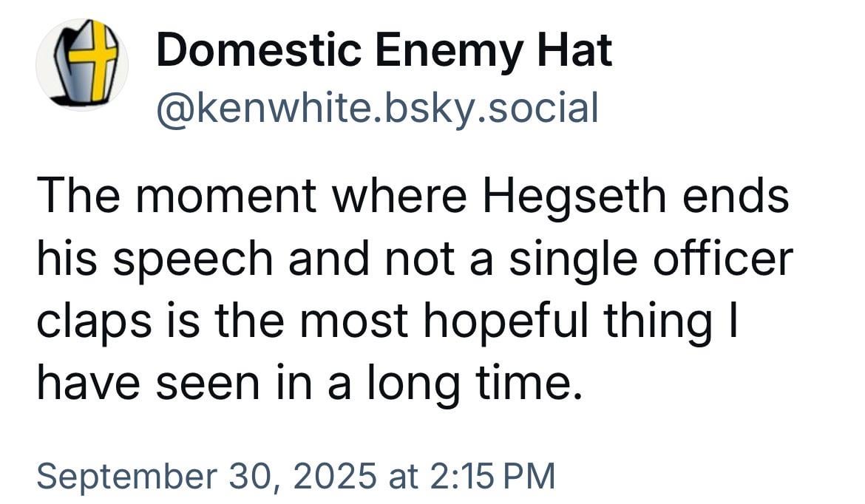Click the 2:15 PM time text
865x504 pixels.
pos(491,476)
